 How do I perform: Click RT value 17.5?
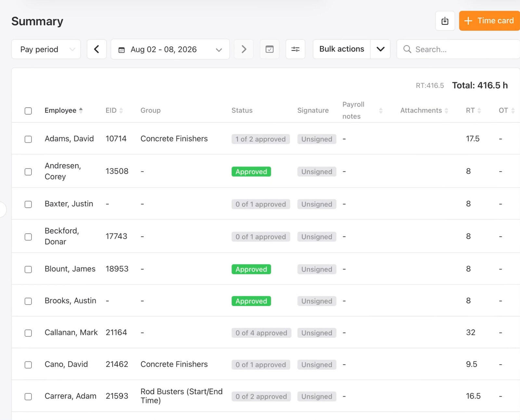coord(473,138)
